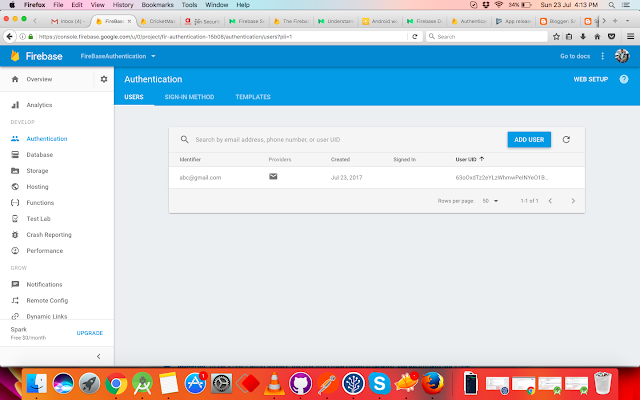Click the help question mark icon
Viewport: 640px width, 400px height.
pyautogui.click(x=624, y=79)
